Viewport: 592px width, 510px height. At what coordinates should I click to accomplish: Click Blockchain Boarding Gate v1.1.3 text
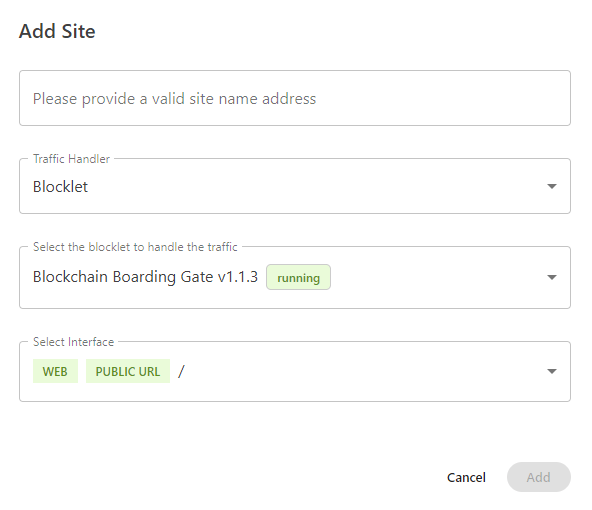[145, 277]
